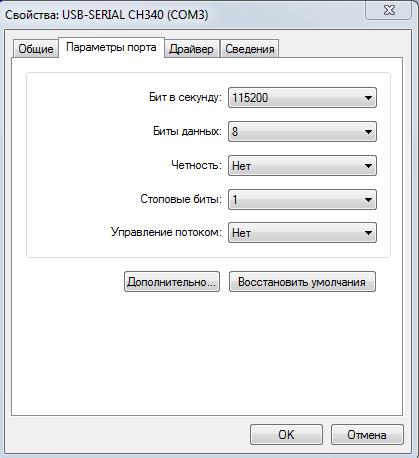The width and height of the screenshot is (419, 458).
Task: Switch to the Общие tab
Action: [x=36, y=49]
